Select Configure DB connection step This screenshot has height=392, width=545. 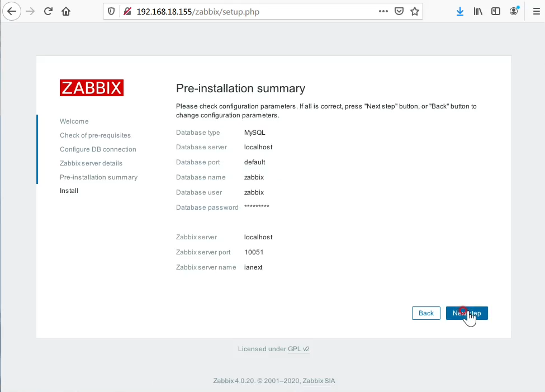(98, 149)
